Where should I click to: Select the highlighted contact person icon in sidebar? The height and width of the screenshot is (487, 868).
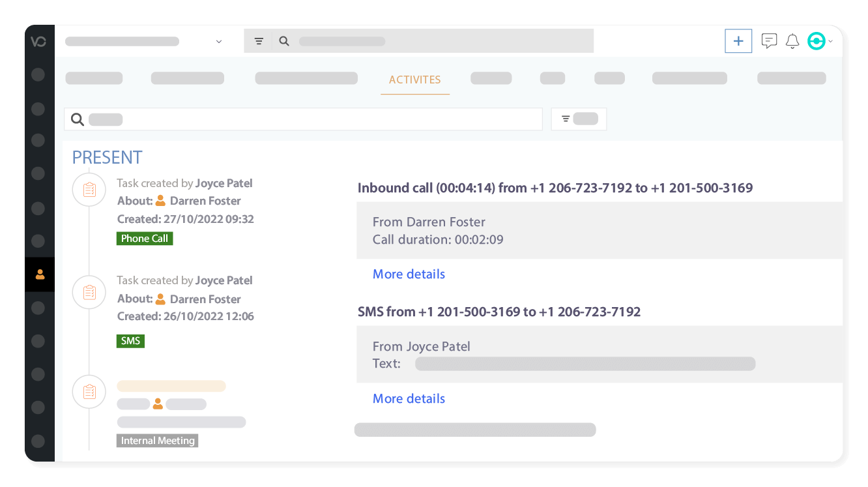39,274
